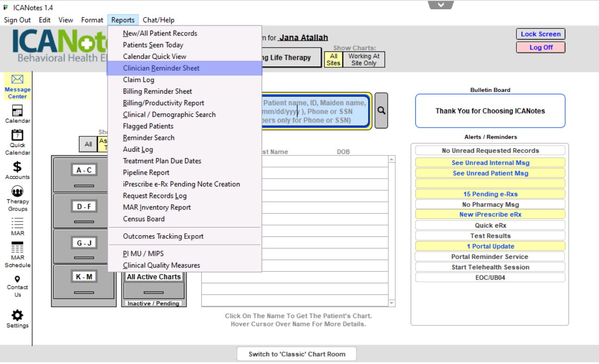The height and width of the screenshot is (364, 599).
Task: Open the MAR Schedule icon
Action: pos(17,248)
